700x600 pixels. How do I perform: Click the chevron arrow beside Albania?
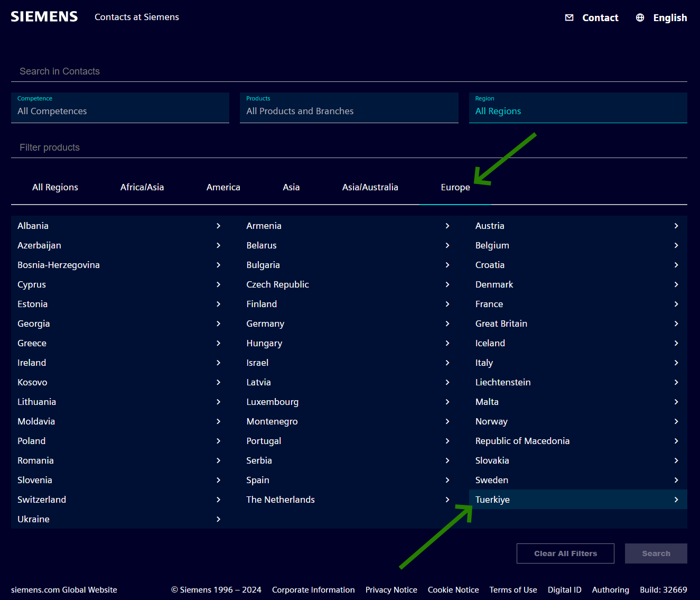pyautogui.click(x=218, y=226)
